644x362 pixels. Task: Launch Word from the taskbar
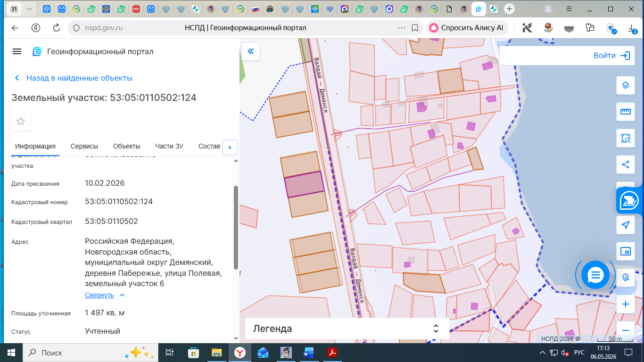pyautogui.click(x=309, y=353)
